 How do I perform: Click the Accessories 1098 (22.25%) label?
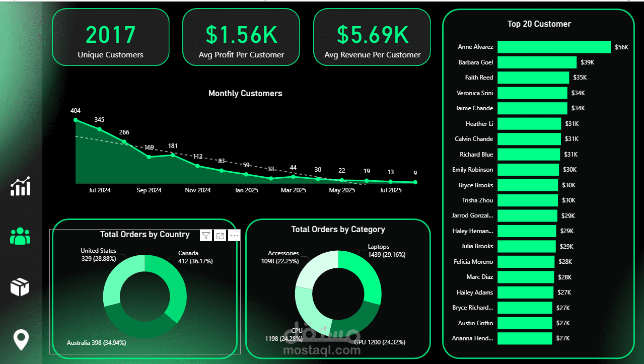[x=280, y=257]
